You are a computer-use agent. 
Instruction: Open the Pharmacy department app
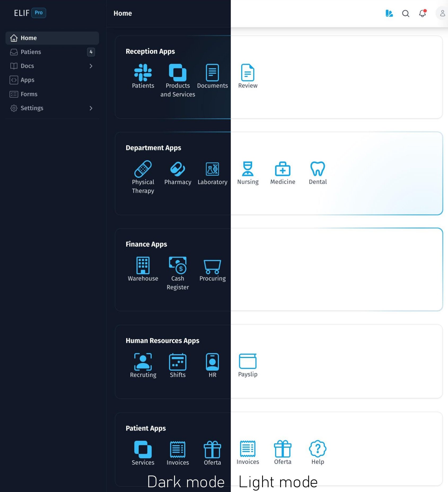click(x=178, y=169)
